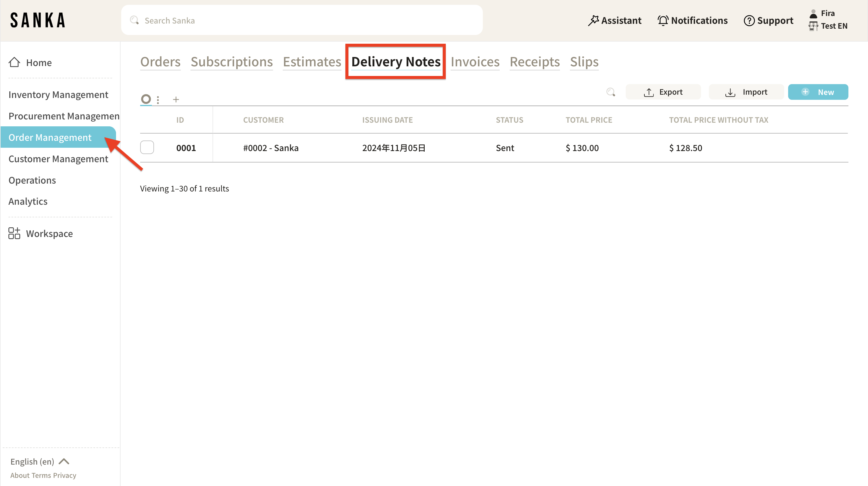Switch to the Invoices tab

[x=475, y=62]
